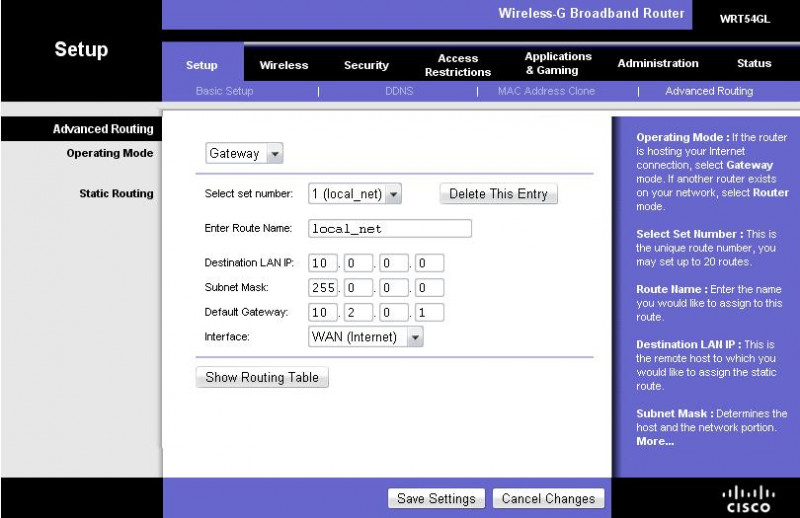800x518 pixels.
Task: Click the 'Select set number:' label
Action: [248, 193]
